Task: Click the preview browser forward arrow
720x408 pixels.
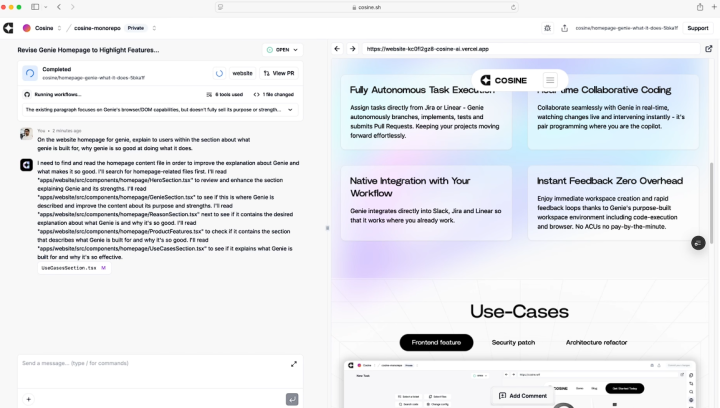Action: pos(352,48)
